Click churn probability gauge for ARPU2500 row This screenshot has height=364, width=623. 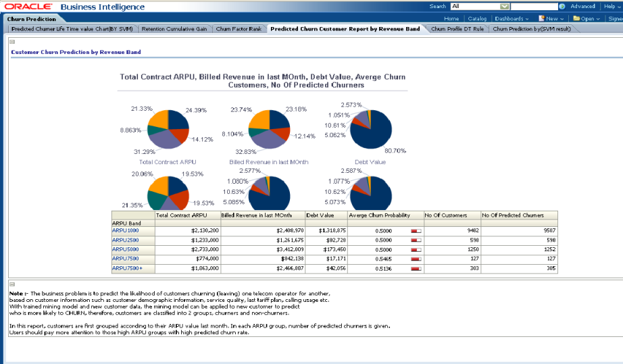click(416, 240)
